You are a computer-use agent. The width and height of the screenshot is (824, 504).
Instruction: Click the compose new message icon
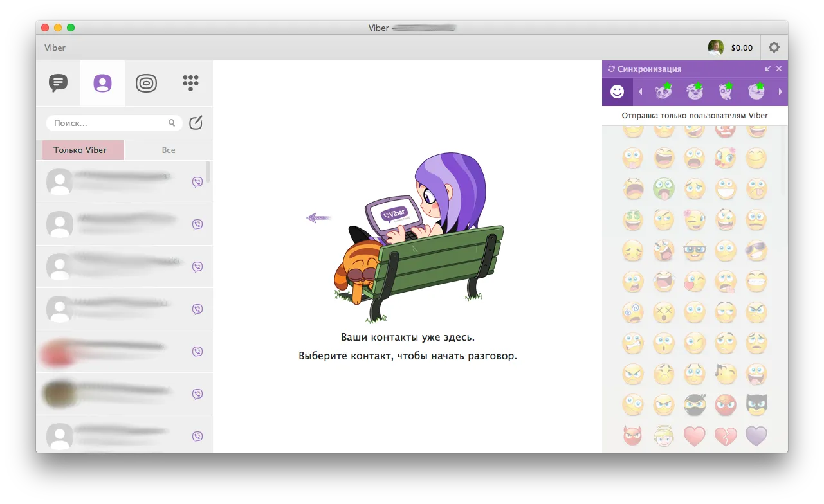[196, 123]
